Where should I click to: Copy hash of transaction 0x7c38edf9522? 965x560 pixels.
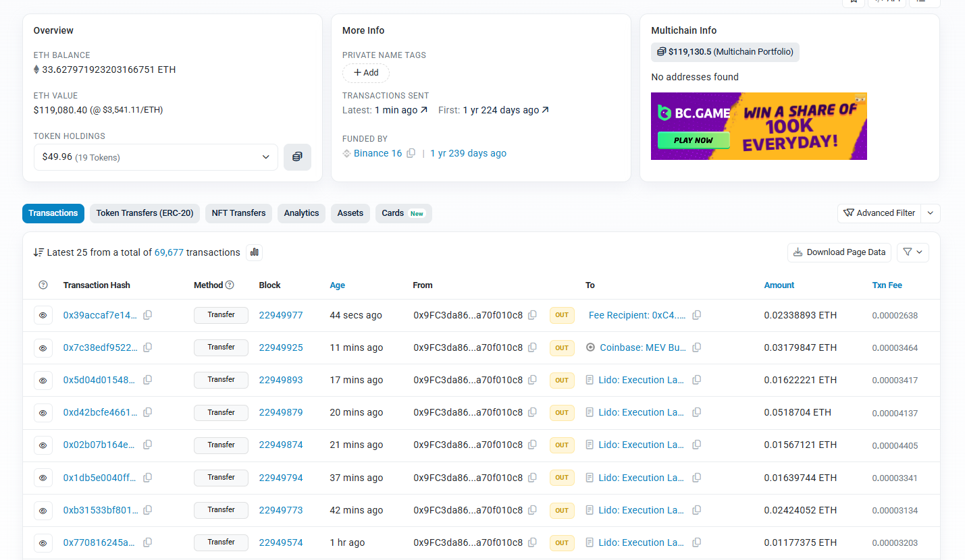147,347
